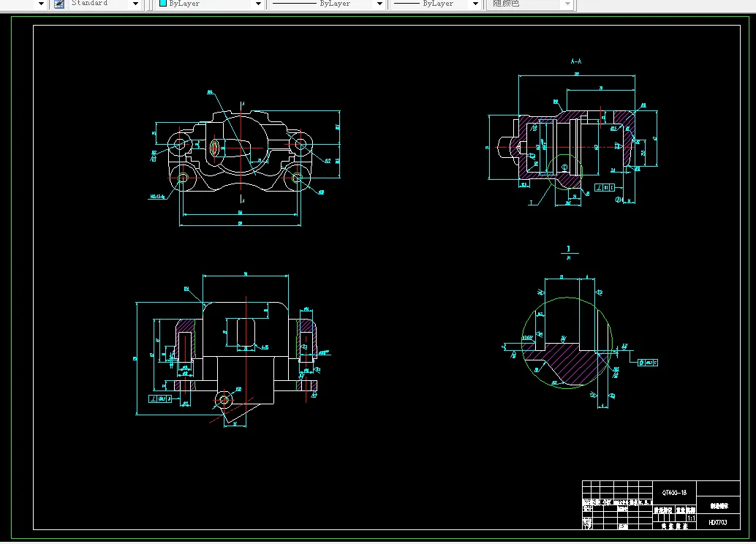Select the magenta hatch in detail view
Viewport: 756px width, 544px height.
coord(569,363)
